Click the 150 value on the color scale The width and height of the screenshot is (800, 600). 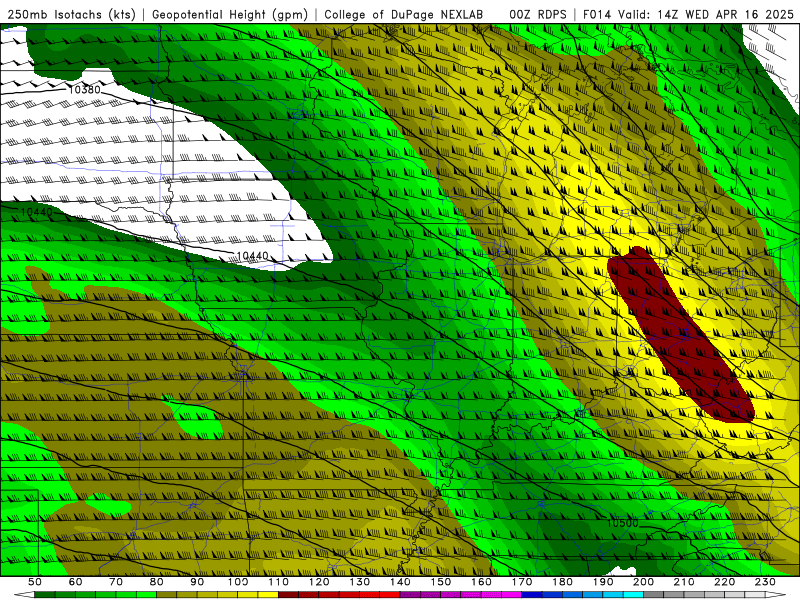(x=441, y=582)
